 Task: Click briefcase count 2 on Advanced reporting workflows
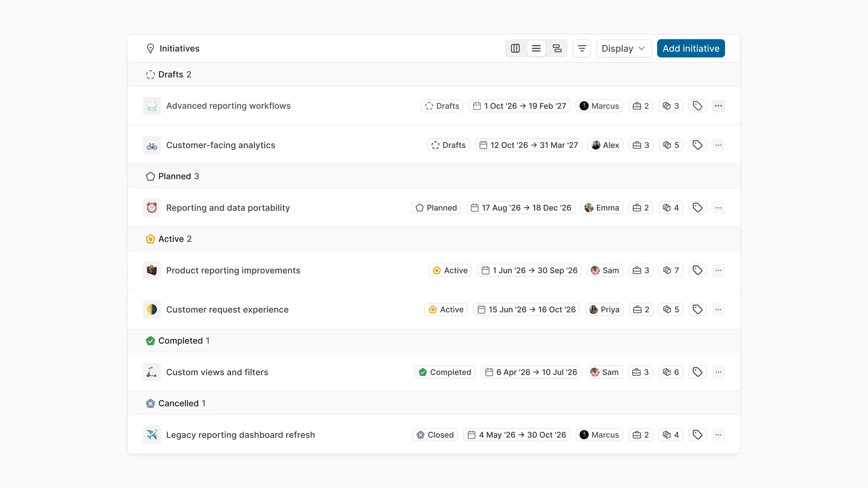[641, 106]
